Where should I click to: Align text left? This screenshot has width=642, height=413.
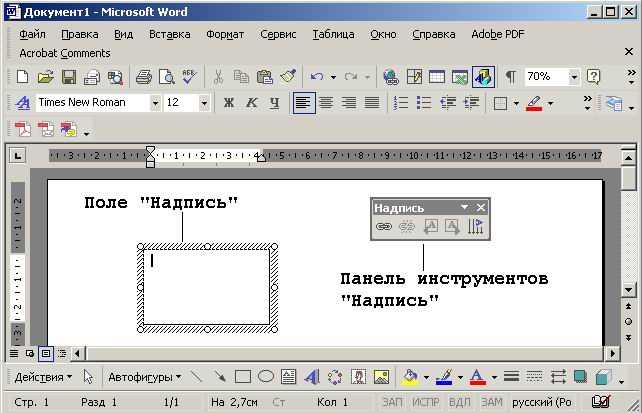click(x=303, y=102)
